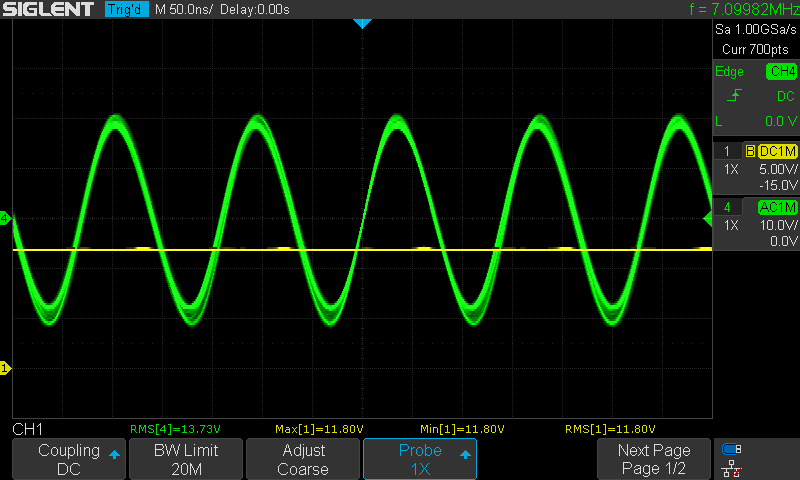Click the USB drive status icon
The height and width of the screenshot is (480, 800).
(732, 449)
